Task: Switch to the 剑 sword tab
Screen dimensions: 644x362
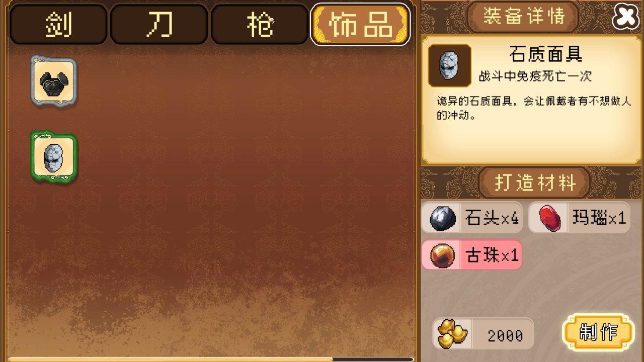Action: pos(58,24)
